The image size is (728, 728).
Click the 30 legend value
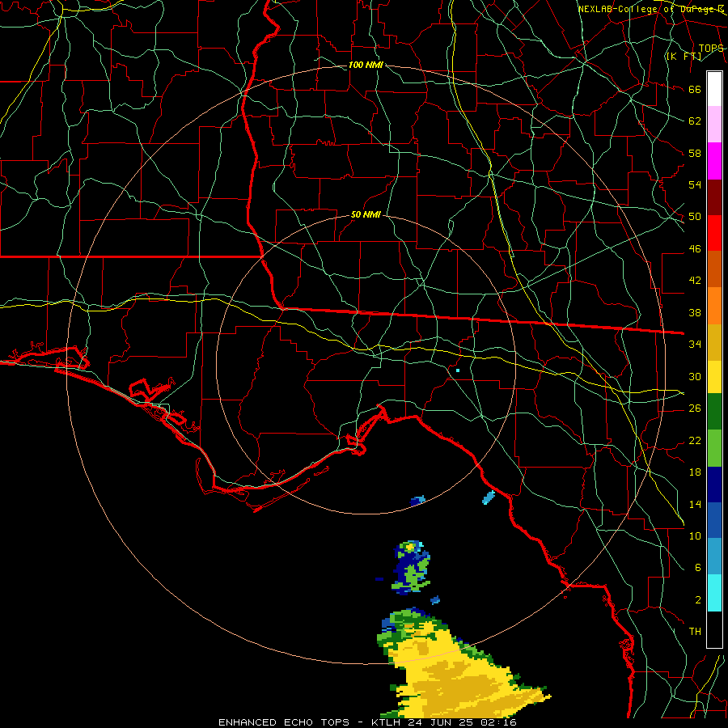(695, 376)
